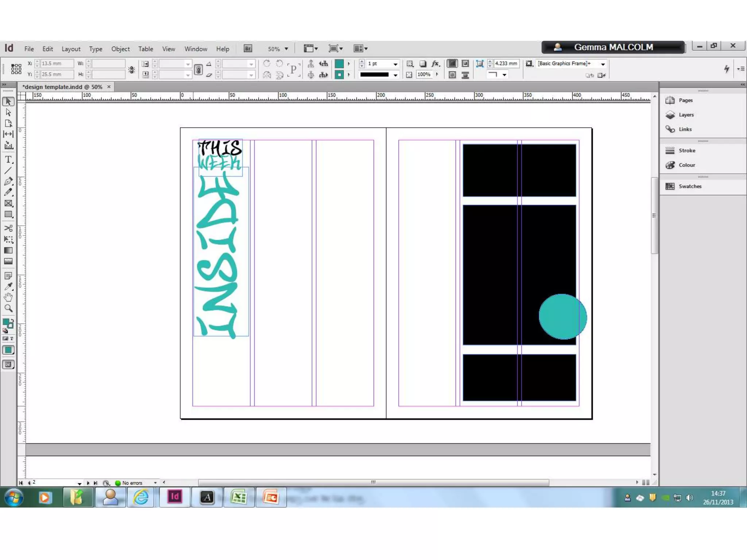This screenshot has width=747, height=560.
Task: Toggle constrain proportions chain link
Action: [198, 69]
